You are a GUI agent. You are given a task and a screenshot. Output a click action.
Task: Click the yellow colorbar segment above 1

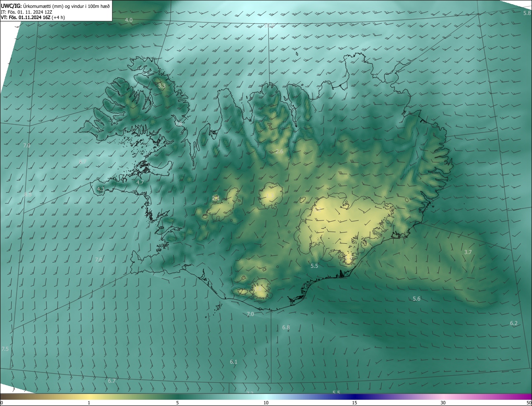point(89,396)
